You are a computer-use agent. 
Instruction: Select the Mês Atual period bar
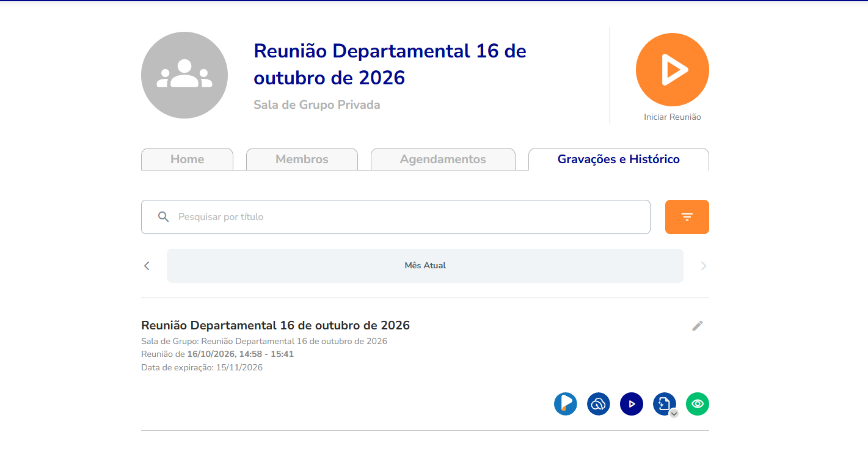tap(425, 266)
